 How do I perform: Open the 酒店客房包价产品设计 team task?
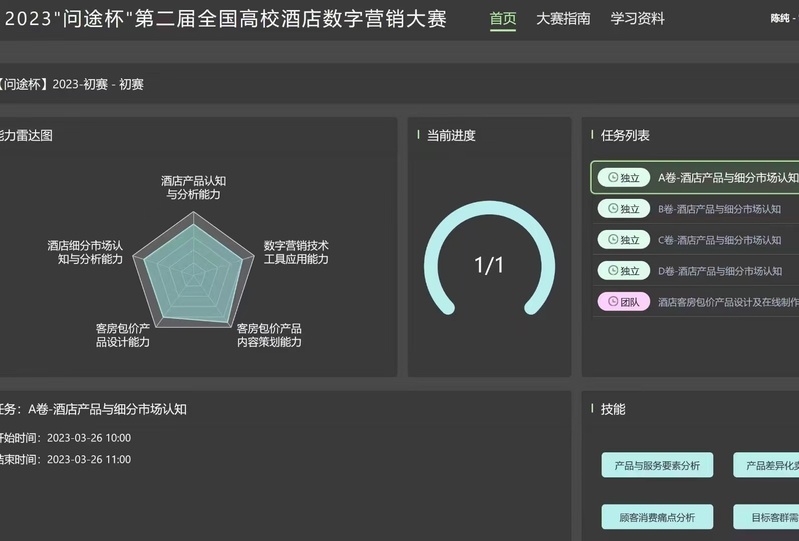(727, 302)
